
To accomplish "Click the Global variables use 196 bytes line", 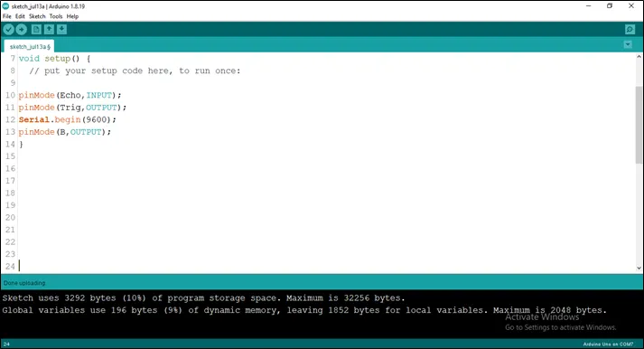I will point(304,310).
